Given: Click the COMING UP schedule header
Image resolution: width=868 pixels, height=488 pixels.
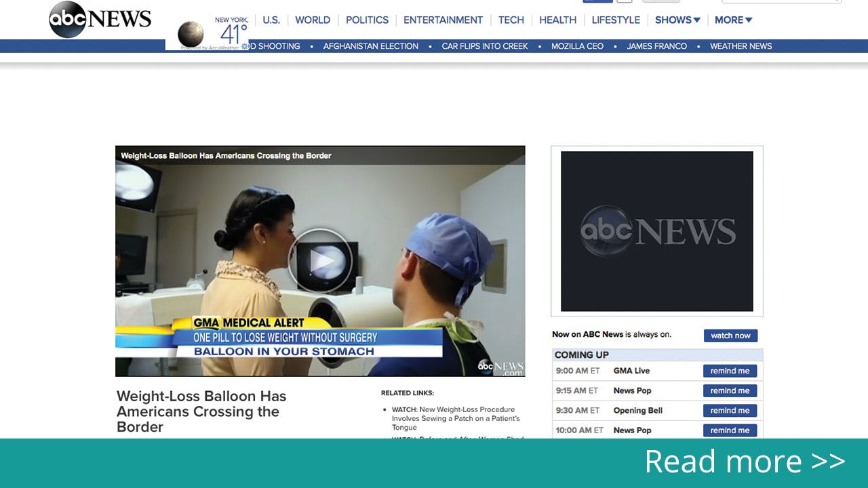Looking at the screenshot, I should pos(658,355).
